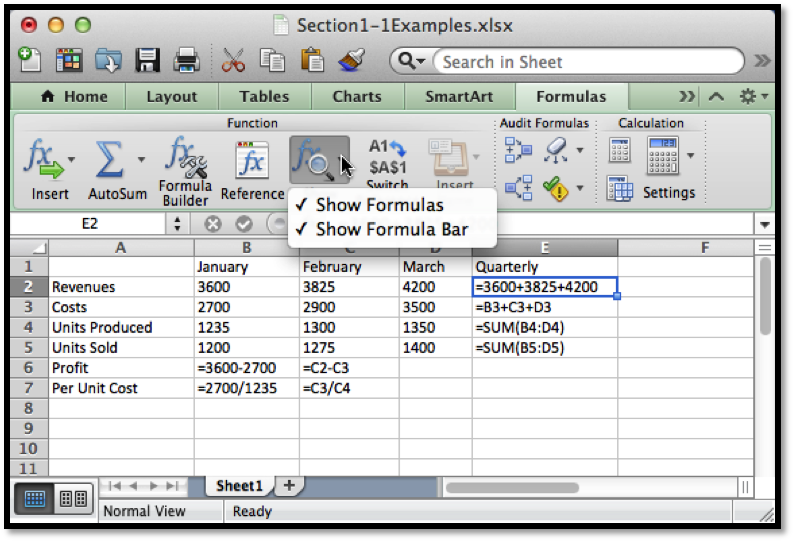Toggle the Show Formulas option
794x542 pixels.
tap(379, 205)
